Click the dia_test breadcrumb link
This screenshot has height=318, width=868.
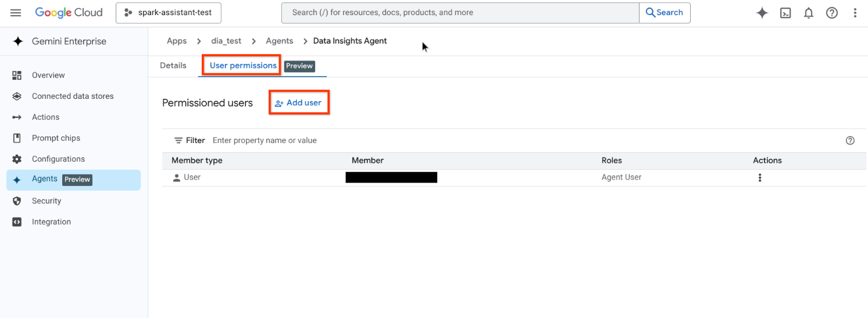(x=226, y=41)
